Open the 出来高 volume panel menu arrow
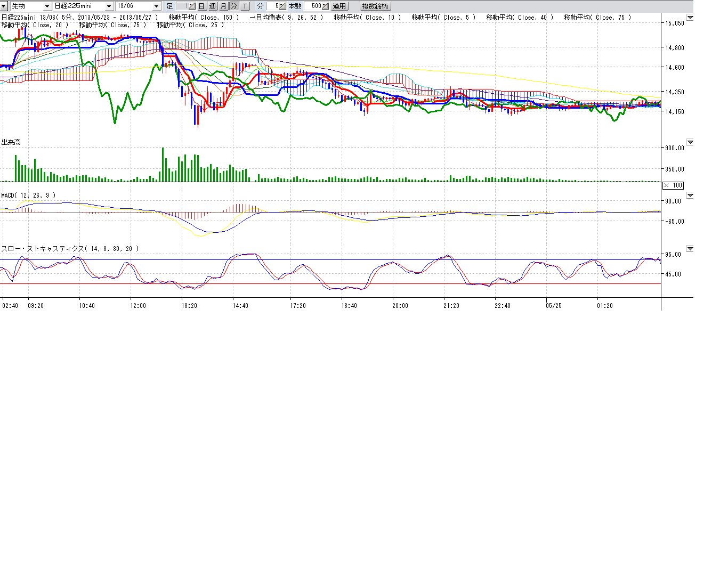Screen dimensions: 728x570 690,142
